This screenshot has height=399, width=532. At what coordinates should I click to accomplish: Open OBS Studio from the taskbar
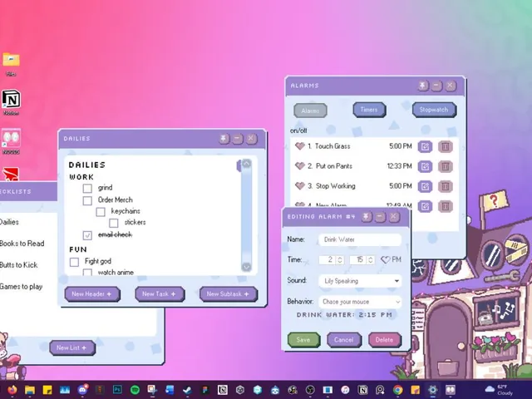tap(310, 390)
